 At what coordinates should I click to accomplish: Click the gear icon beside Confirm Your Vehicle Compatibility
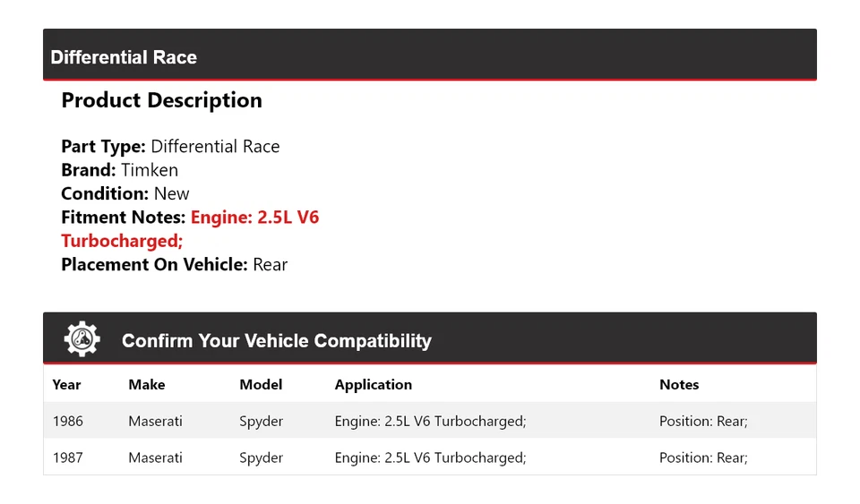(82, 339)
